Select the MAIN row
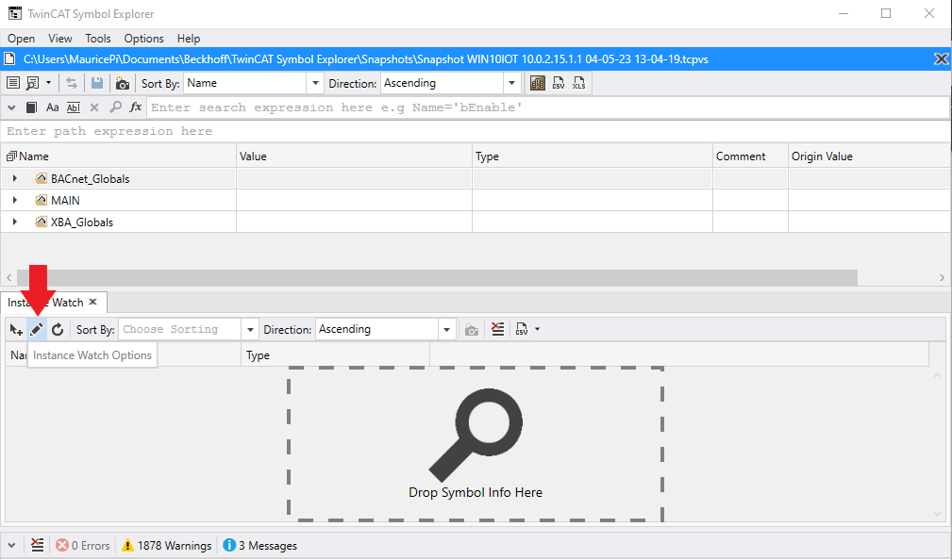Screen dimensions: 952x560 tap(476, 200)
